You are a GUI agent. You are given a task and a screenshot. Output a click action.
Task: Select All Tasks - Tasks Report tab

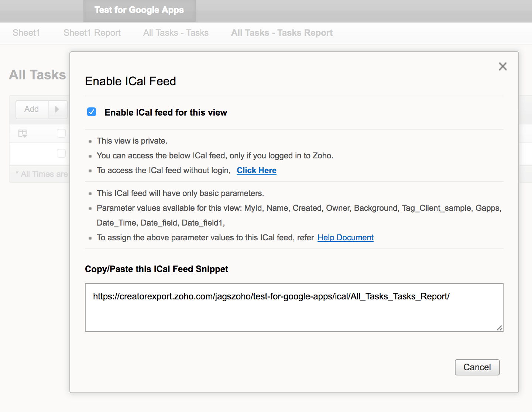pos(282,33)
